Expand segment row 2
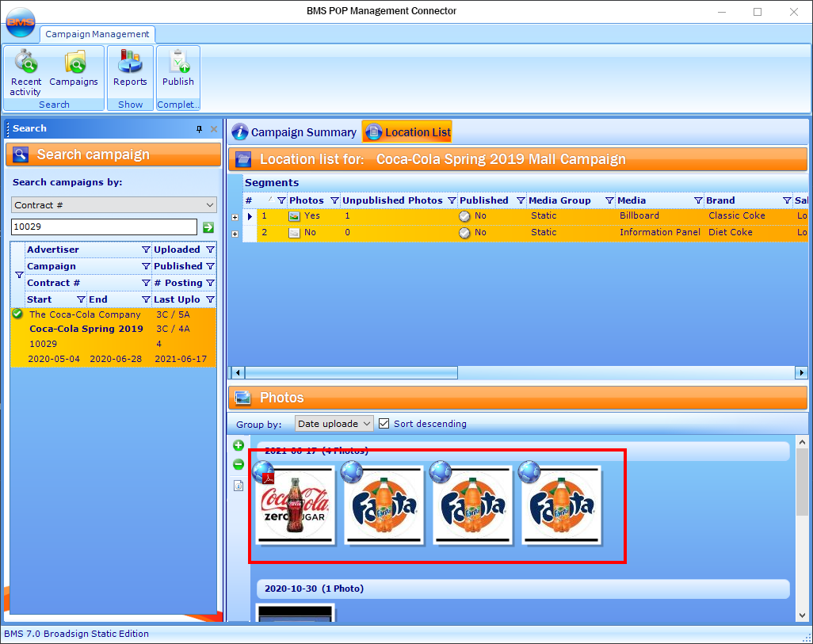The height and width of the screenshot is (644, 813). pos(235,234)
